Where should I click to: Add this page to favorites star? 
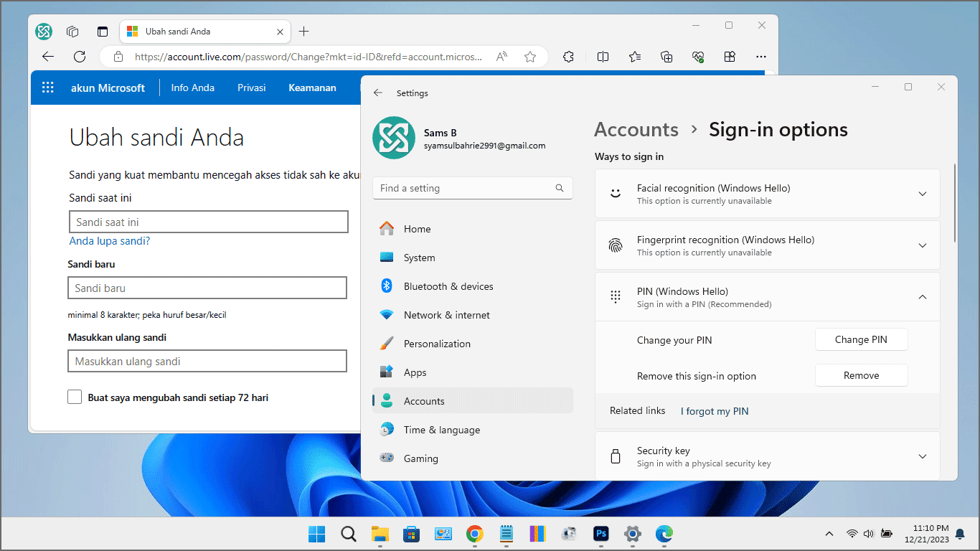[x=530, y=57]
